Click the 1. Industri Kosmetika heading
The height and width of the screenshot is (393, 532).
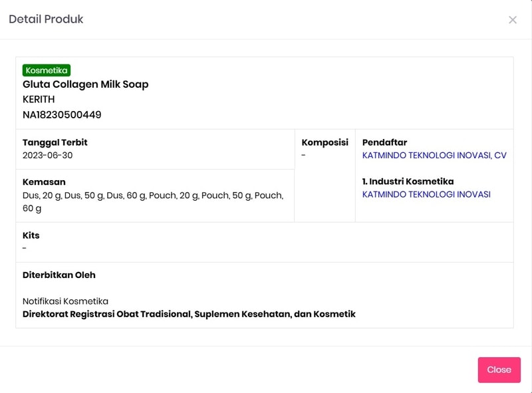point(408,182)
